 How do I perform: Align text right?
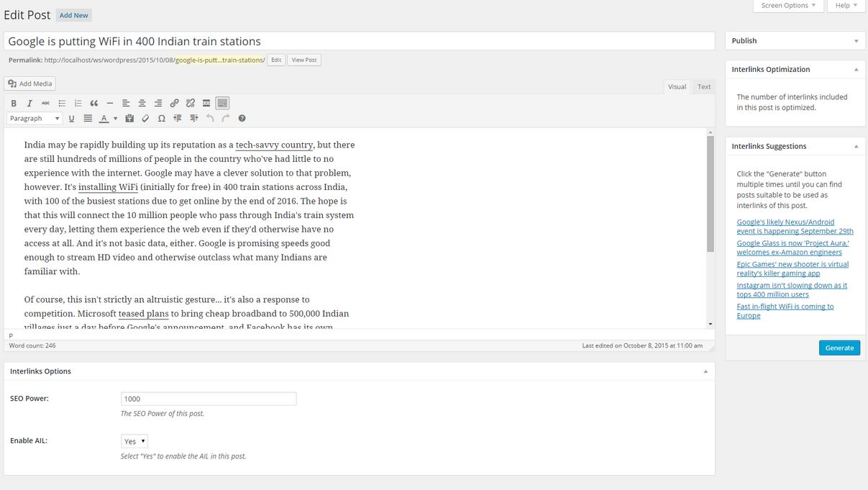point(158,104)
